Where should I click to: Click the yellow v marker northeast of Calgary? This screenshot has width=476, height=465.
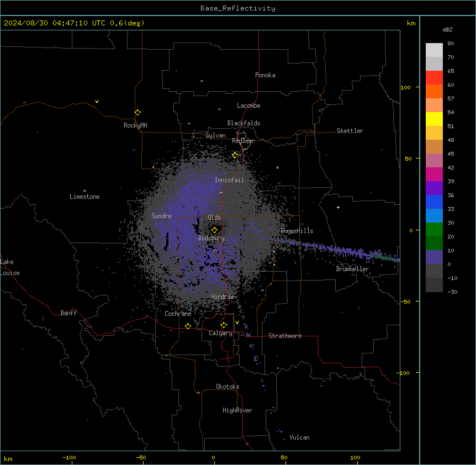click(237, 323)
